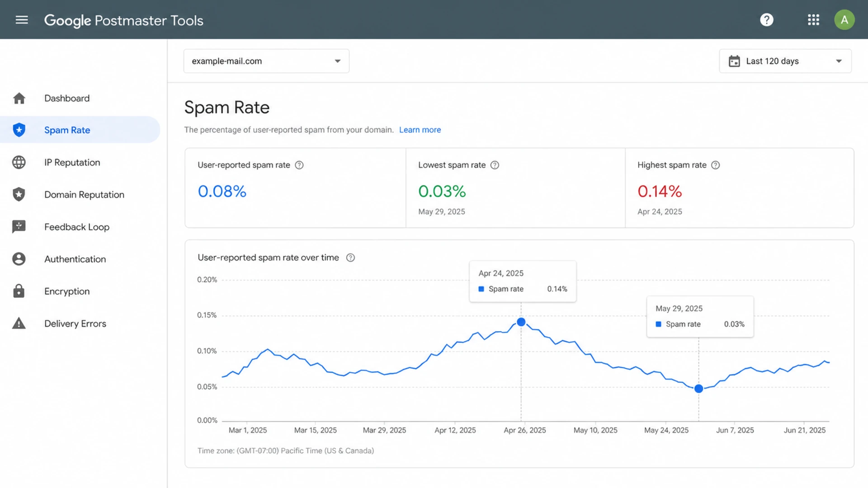Show info for Highest spam rate
868x488 pixels.
(716, 165)
